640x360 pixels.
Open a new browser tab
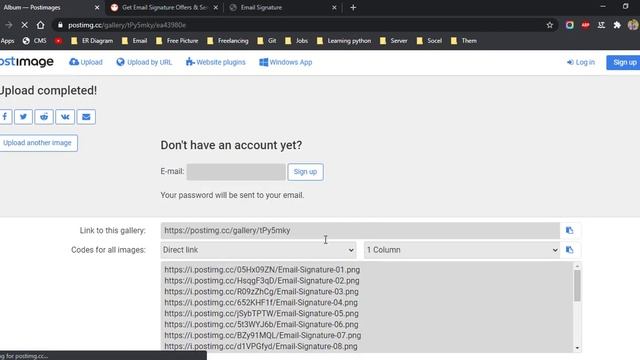[x=353, y=7]
